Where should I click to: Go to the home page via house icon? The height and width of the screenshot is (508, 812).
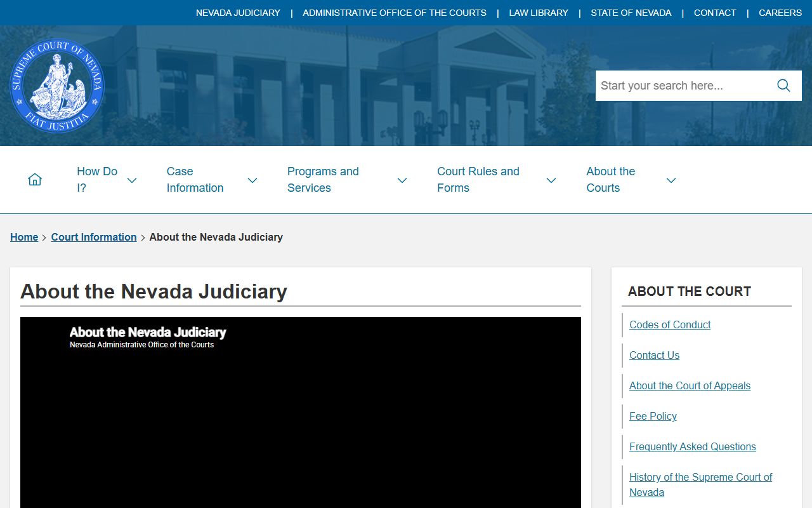[35, 180]
